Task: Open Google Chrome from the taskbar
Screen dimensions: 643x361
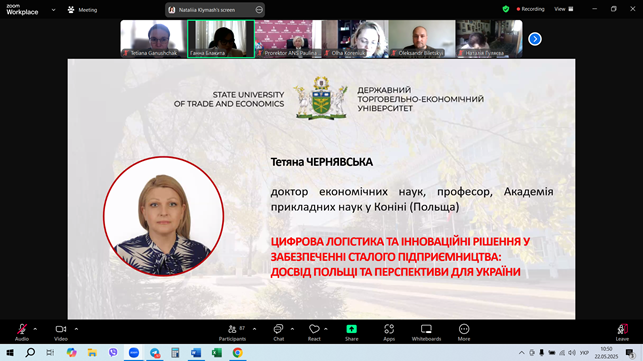Action: coord(237,352)
